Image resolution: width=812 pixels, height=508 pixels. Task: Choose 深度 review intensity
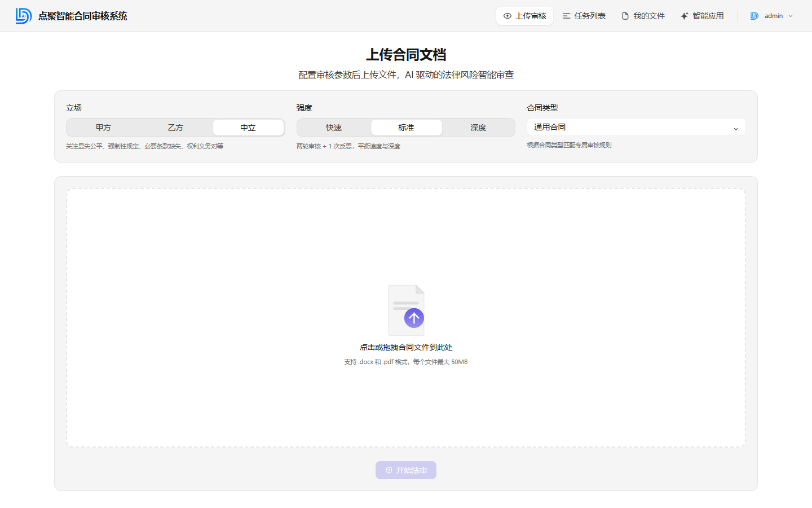point(478,128)
